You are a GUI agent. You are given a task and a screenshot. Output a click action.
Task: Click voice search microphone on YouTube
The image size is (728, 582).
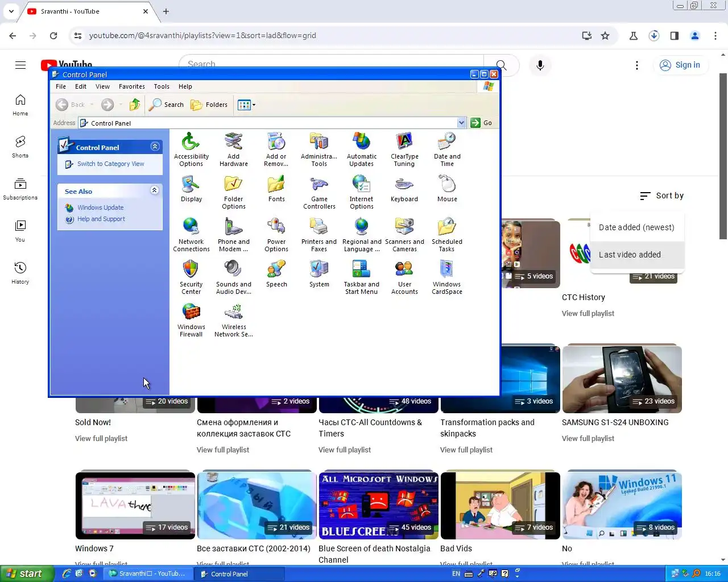[540, 65]
